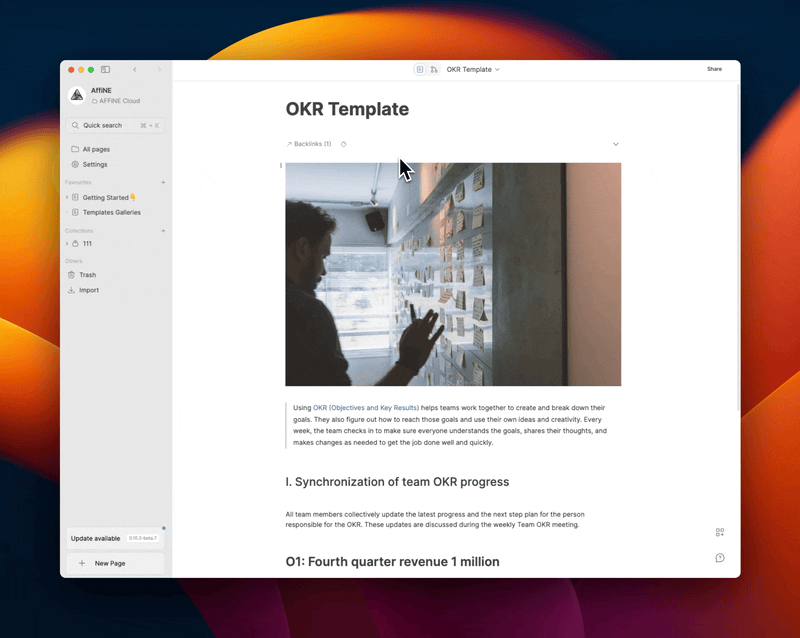
Task: Open the OKR Template title dropdown
Action: [x=473, y=69]
